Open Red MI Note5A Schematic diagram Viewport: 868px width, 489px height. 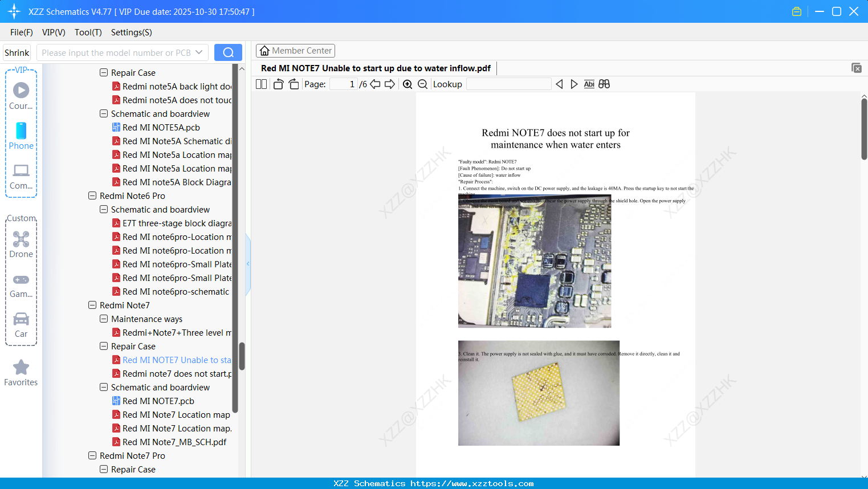click(x=172, y=141)
